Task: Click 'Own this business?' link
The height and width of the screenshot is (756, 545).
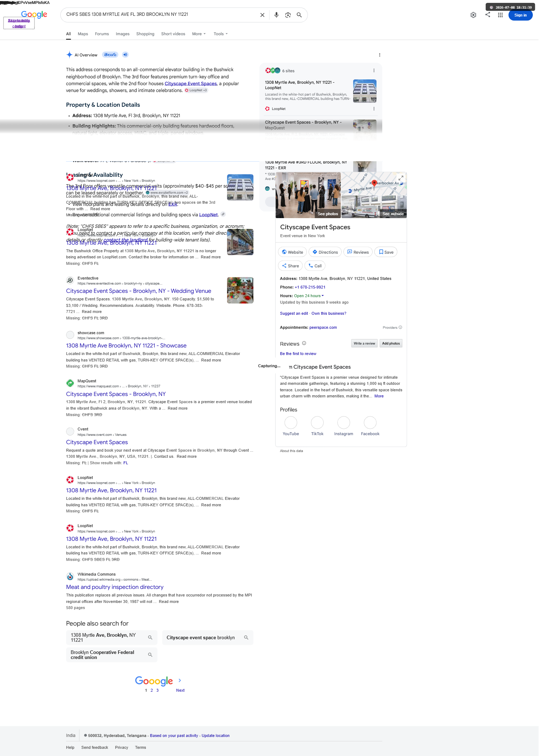Action: 329,313
